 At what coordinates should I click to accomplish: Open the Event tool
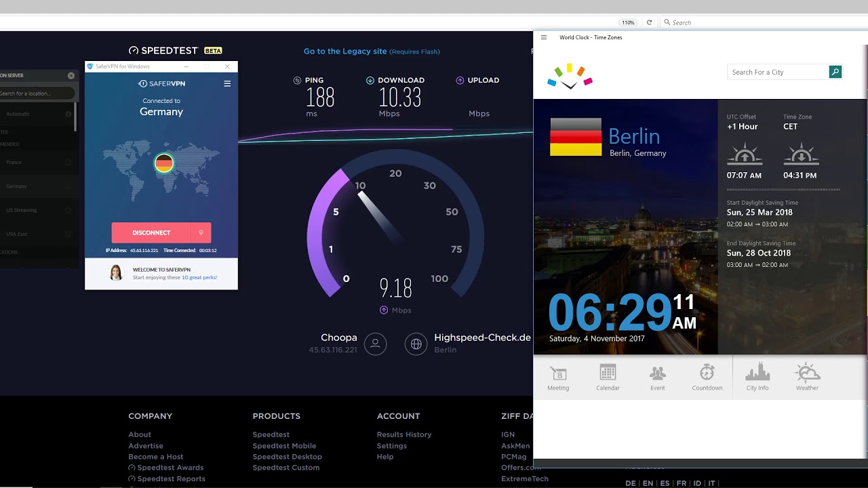658,378
